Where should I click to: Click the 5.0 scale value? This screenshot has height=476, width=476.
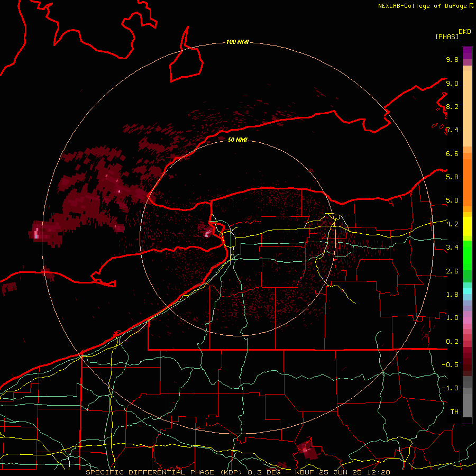(x=452, y=200)
